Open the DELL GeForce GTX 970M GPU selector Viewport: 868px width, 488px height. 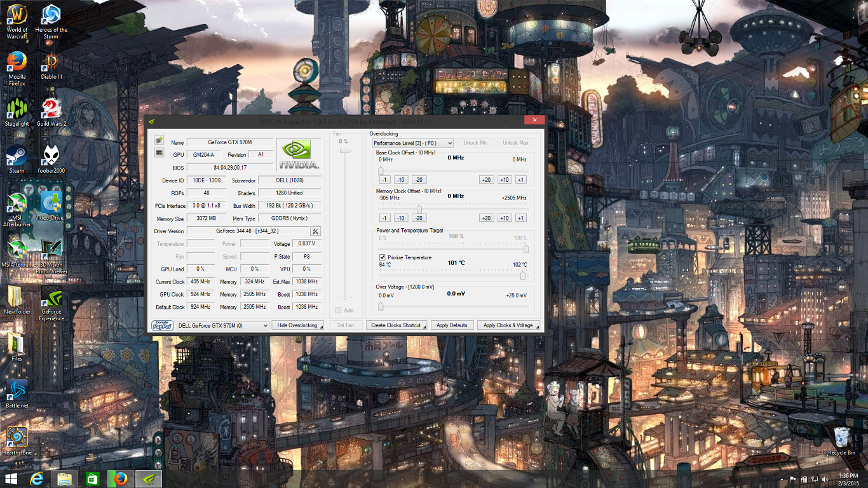click(222, 325)
